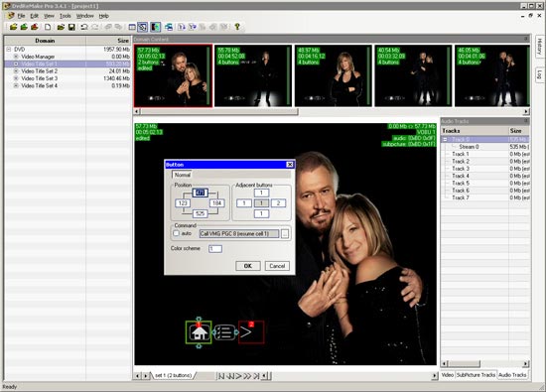This screenshot has height=392, width=546.
Task: Expand Video Title Set 2 node
Action: point(16,71)
